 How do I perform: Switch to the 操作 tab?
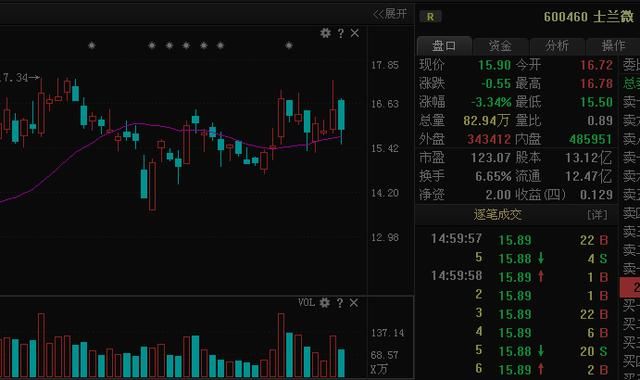point(613,46)
